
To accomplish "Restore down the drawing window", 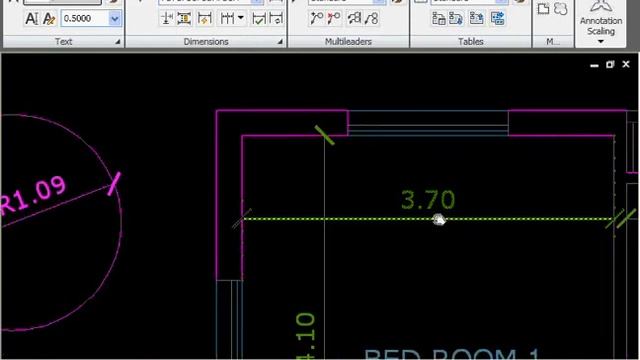I will click(610, 64).
